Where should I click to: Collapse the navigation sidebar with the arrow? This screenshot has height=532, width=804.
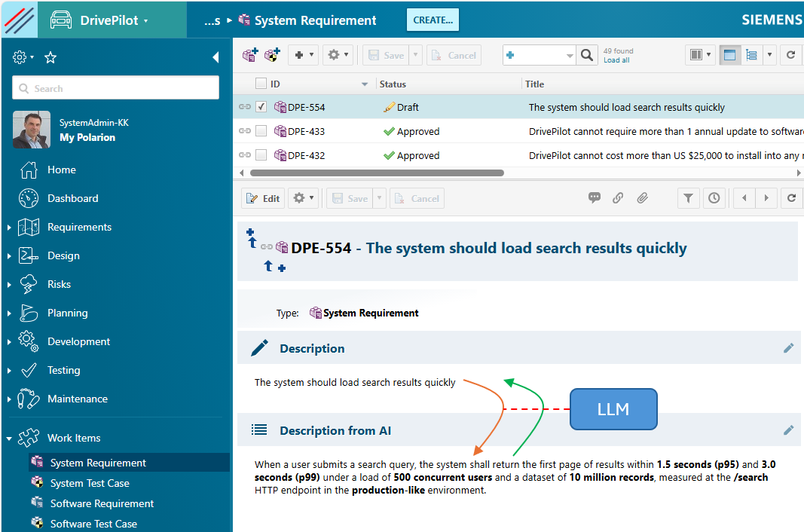coord(216,57)
